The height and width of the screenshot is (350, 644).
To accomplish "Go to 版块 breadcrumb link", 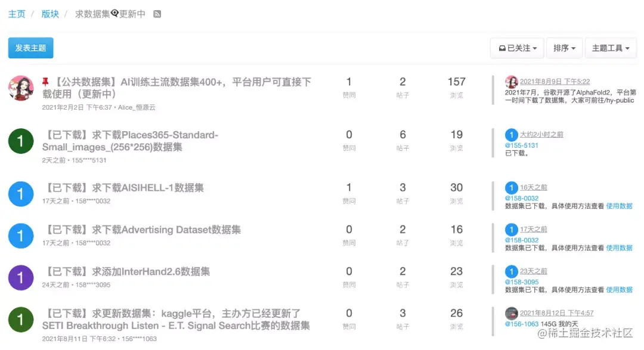I will pyautogui.click(x=50, y=14).
